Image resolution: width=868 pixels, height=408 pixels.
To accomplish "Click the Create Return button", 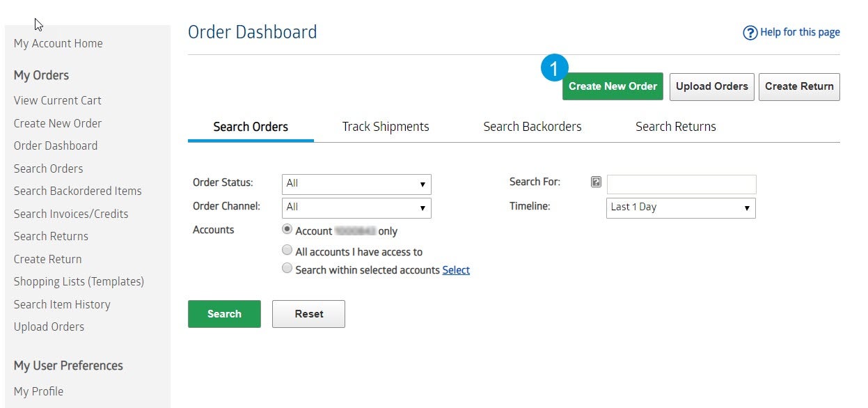I will (799, 87).
